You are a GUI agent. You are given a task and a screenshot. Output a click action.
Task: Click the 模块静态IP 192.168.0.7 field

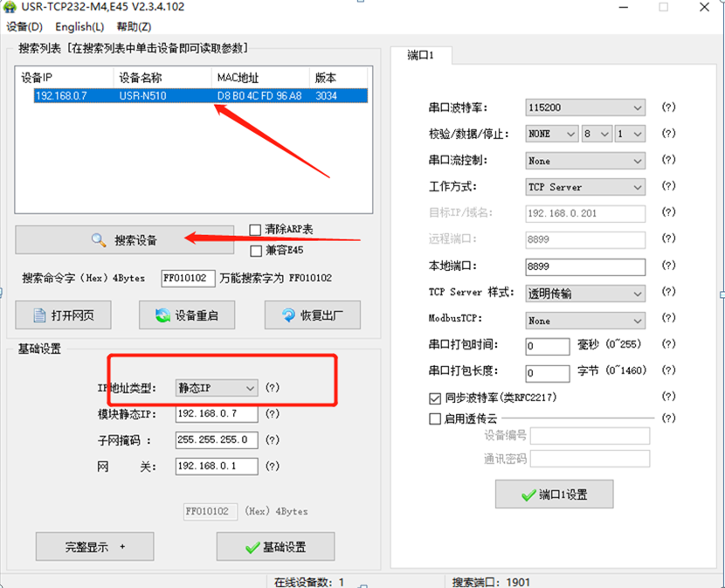pos(217,413)
